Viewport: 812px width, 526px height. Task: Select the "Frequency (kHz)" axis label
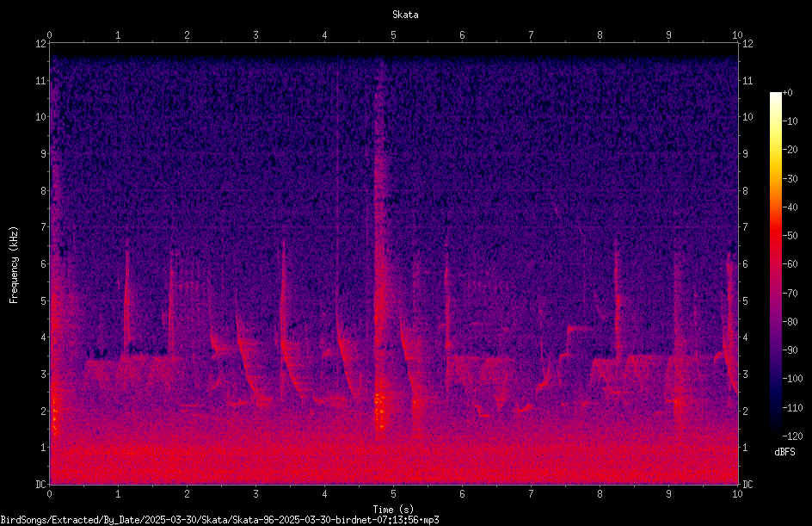[x=14, y=265]
